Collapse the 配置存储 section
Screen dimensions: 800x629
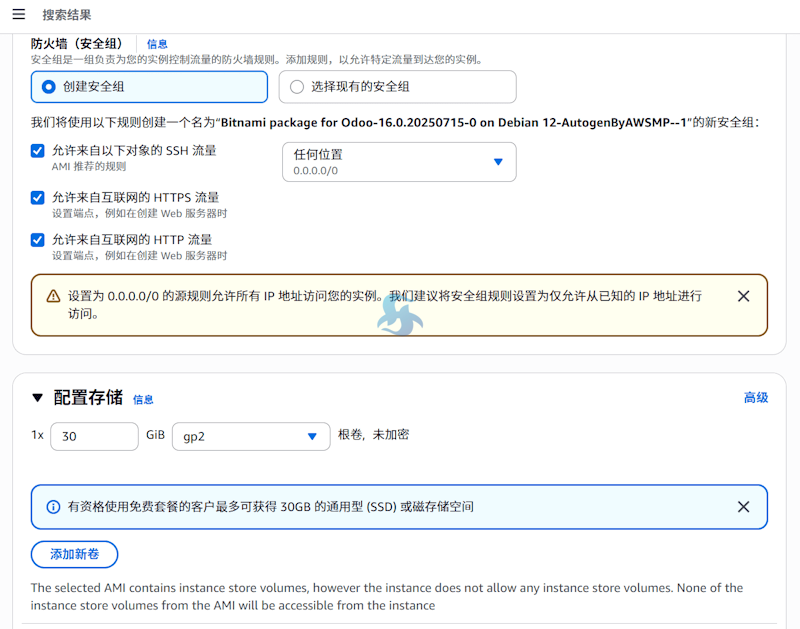[38, 398]
